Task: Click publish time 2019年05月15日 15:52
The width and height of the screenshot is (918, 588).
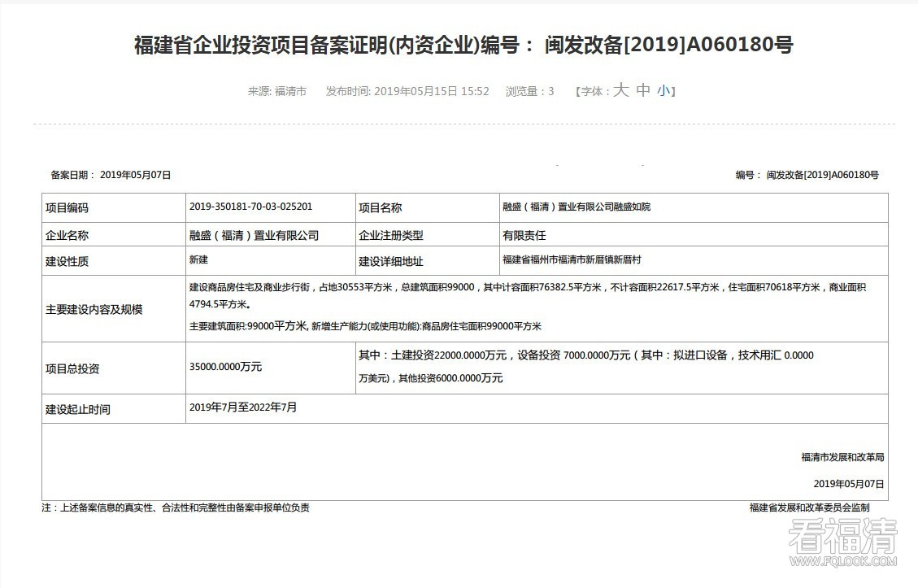Action: (407, 91)
